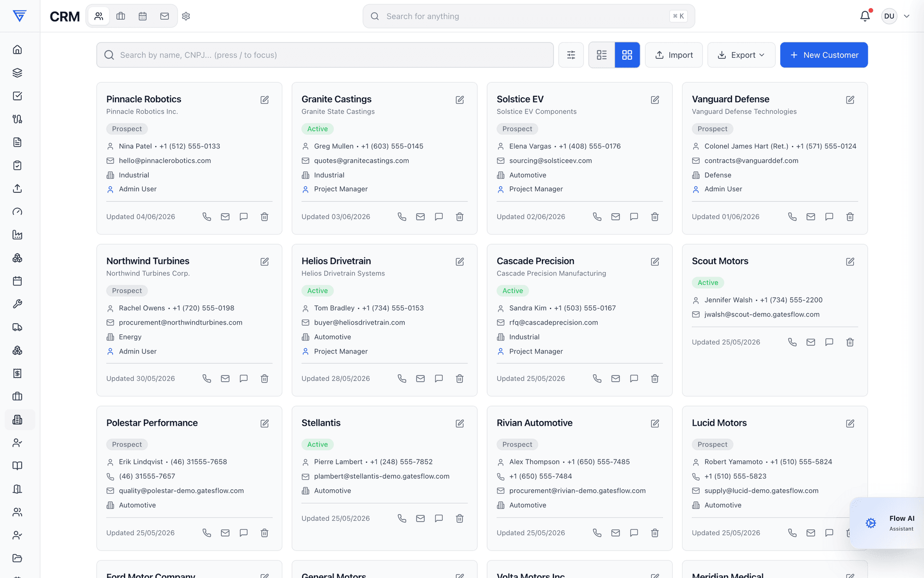Viewport: 924px width, 578px height.
Task: Send email to Vanguard Defense
Action: pos(811,217)
